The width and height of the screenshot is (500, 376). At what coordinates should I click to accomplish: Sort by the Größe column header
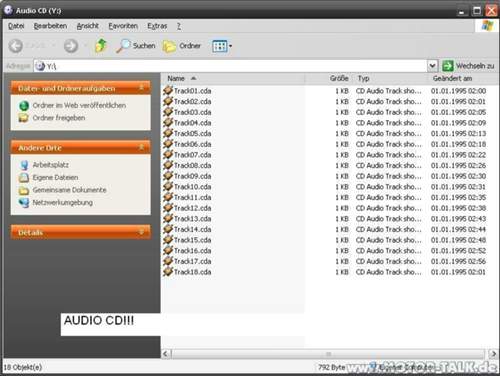click(329, 78)
